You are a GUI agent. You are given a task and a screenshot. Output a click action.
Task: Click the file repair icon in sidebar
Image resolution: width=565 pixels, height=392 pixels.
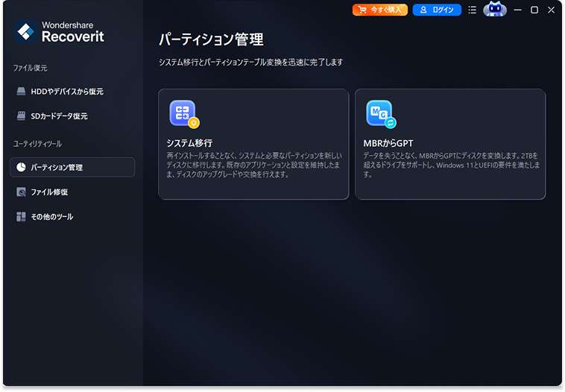[x=22, y=192]
